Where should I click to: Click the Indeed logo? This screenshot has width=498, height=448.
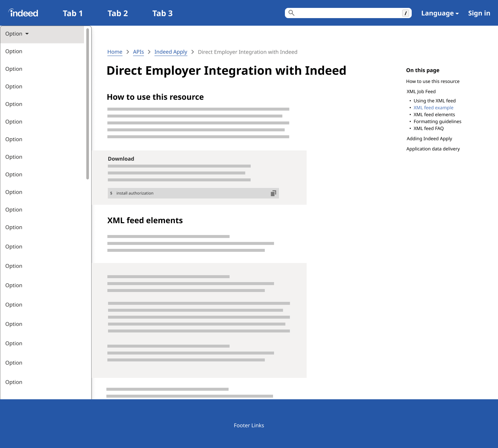(23, 13)
